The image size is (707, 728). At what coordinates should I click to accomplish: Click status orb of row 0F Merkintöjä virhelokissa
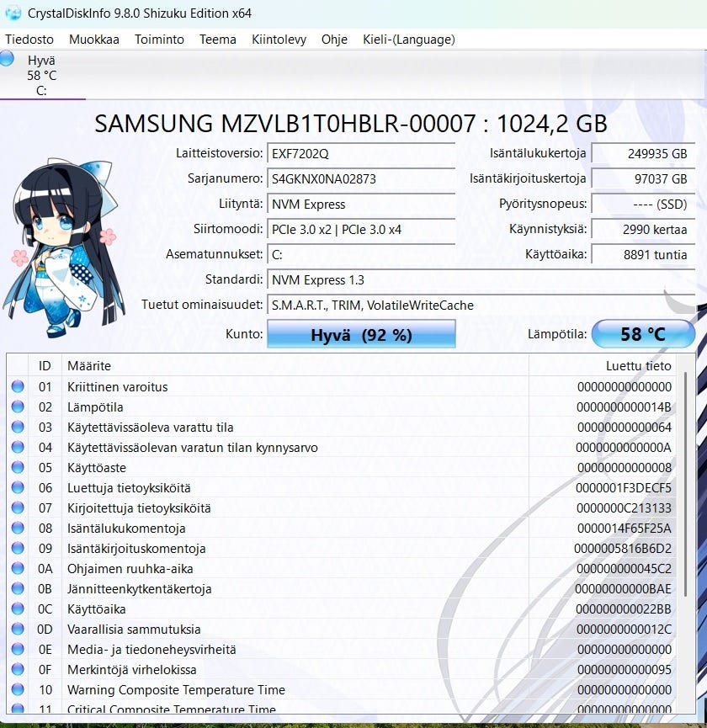[18, 669]
